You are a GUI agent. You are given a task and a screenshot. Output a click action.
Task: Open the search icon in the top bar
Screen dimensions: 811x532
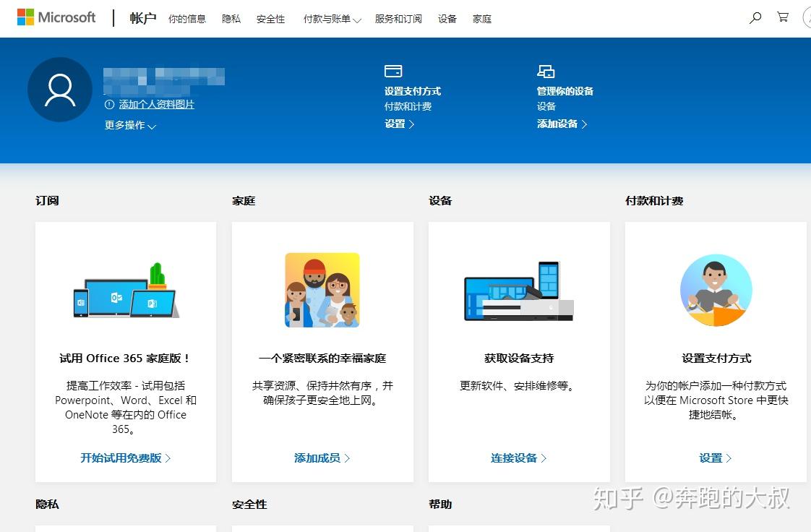click(x=755, y=17)
